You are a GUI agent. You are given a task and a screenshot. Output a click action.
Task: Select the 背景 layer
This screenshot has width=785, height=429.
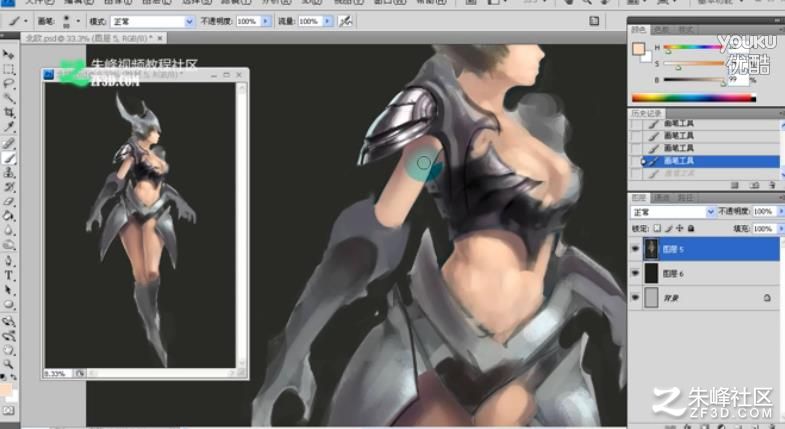click(703, 298)
